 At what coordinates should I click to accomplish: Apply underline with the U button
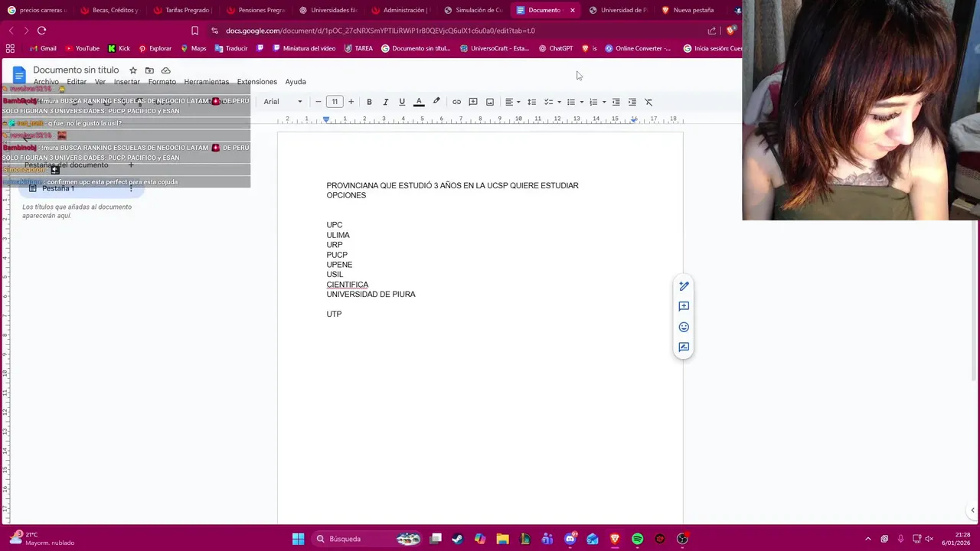402,102
